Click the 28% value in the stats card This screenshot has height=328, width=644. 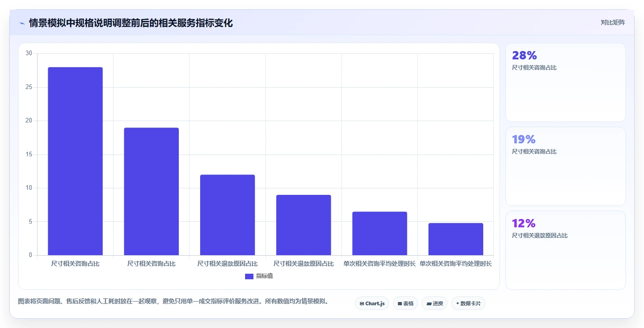524,55
